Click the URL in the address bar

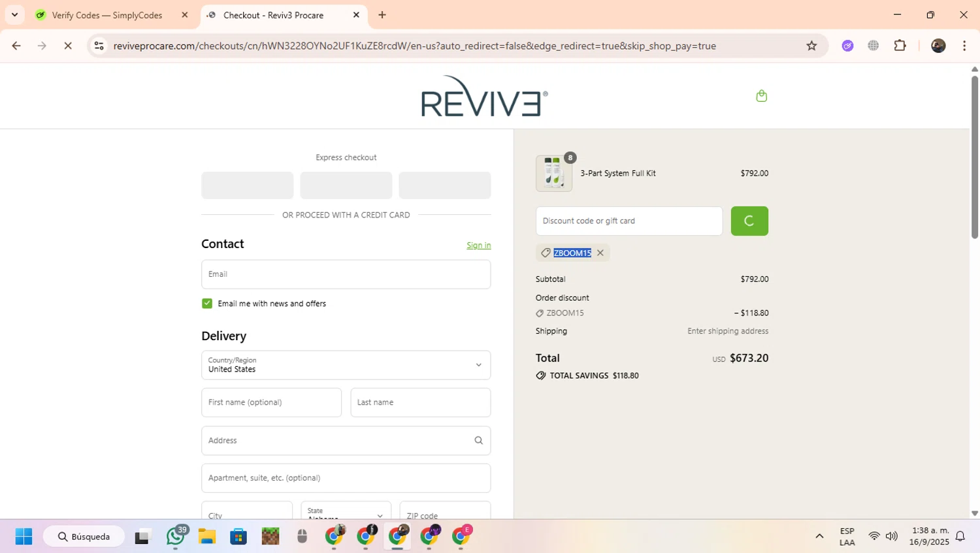point(414,46)
